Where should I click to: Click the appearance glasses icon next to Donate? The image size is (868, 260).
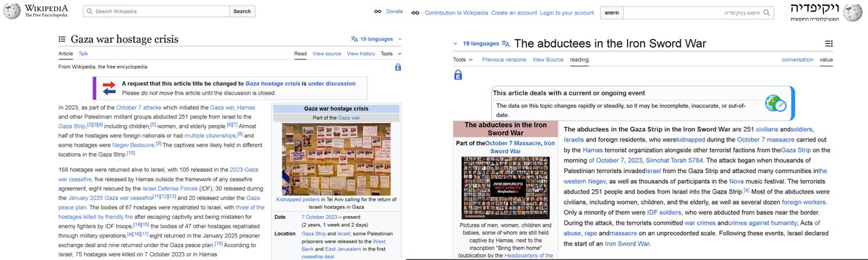click(x=377, y=12)
